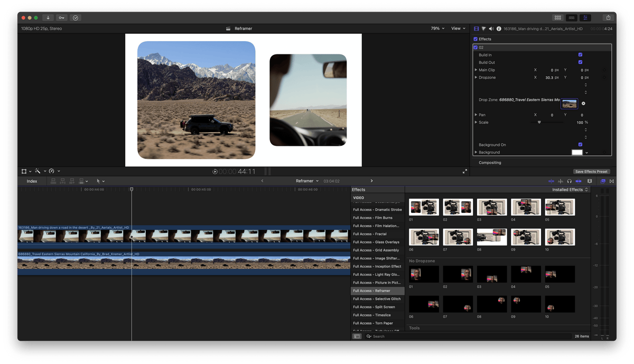
Task: Uncheck the 02 effect checkbox
Action: click(475, 48)
